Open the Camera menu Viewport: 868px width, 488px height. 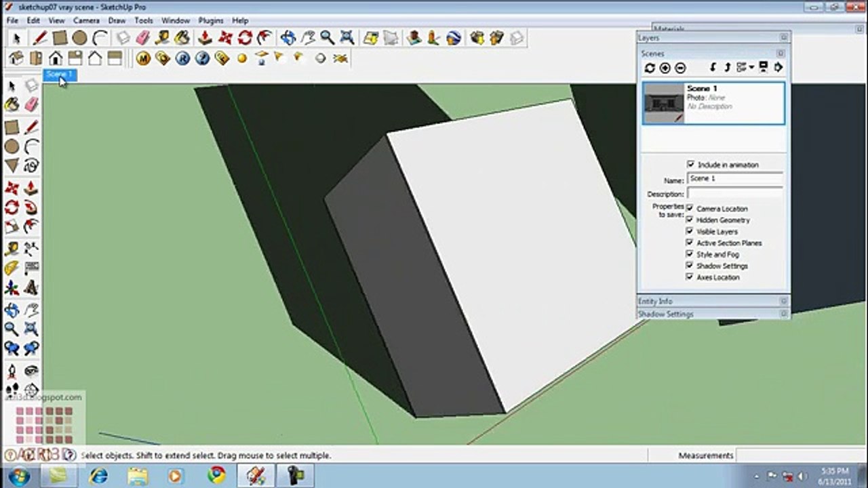86,21
